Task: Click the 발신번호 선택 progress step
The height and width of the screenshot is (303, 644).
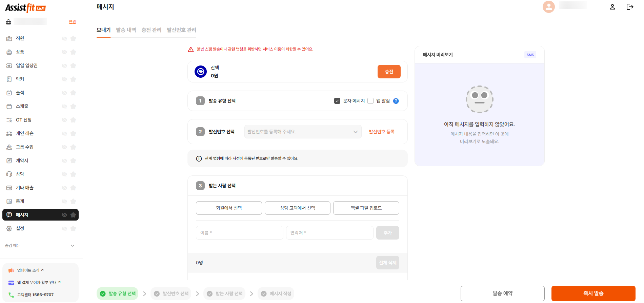Action: tap(171, 293)
